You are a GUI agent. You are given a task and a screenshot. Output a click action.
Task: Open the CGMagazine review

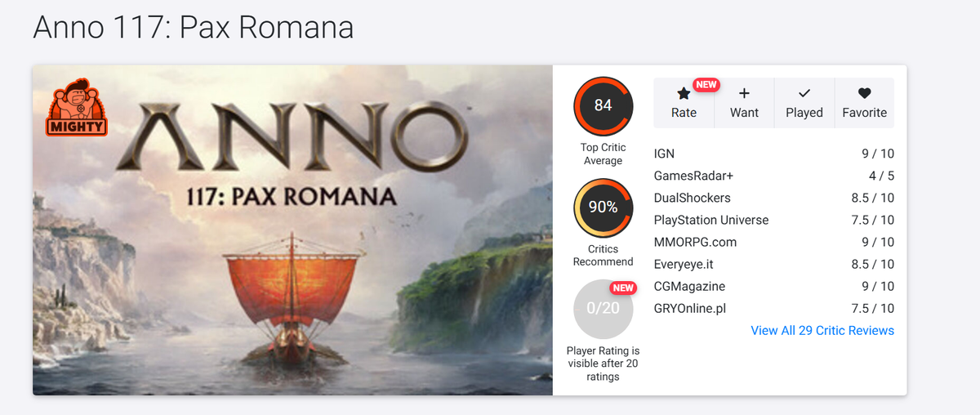tap(689, 286)
